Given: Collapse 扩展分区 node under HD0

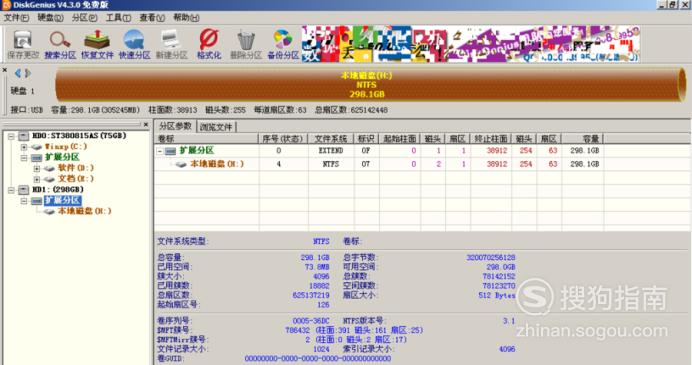Looking at the screenshot, I should point(24,158).
